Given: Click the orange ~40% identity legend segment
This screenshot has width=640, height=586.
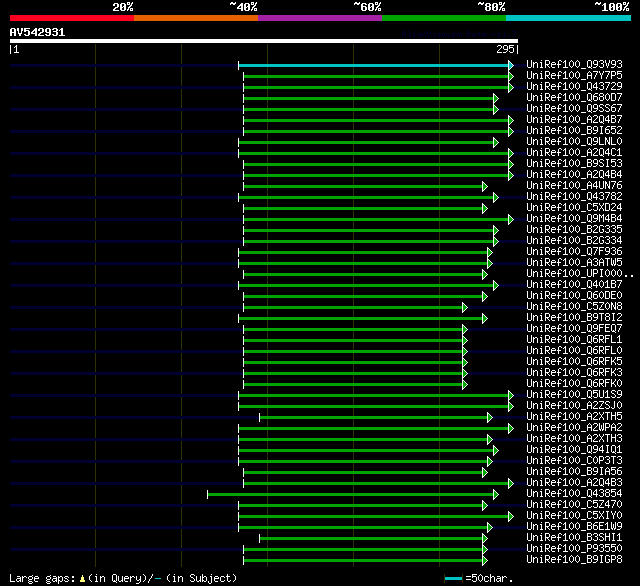Looking at the screenshot, I should point(196,18).
